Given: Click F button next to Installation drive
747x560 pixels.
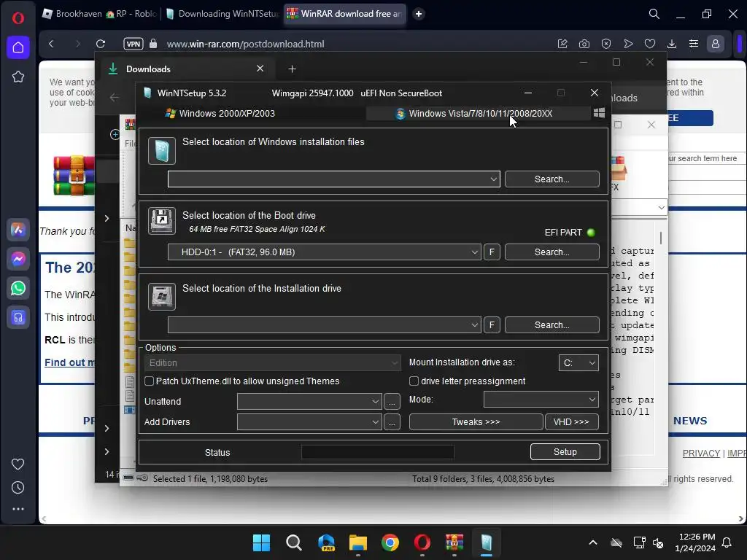Looking at the screenshot, I should pyautogui.click(x=492, y=324).
